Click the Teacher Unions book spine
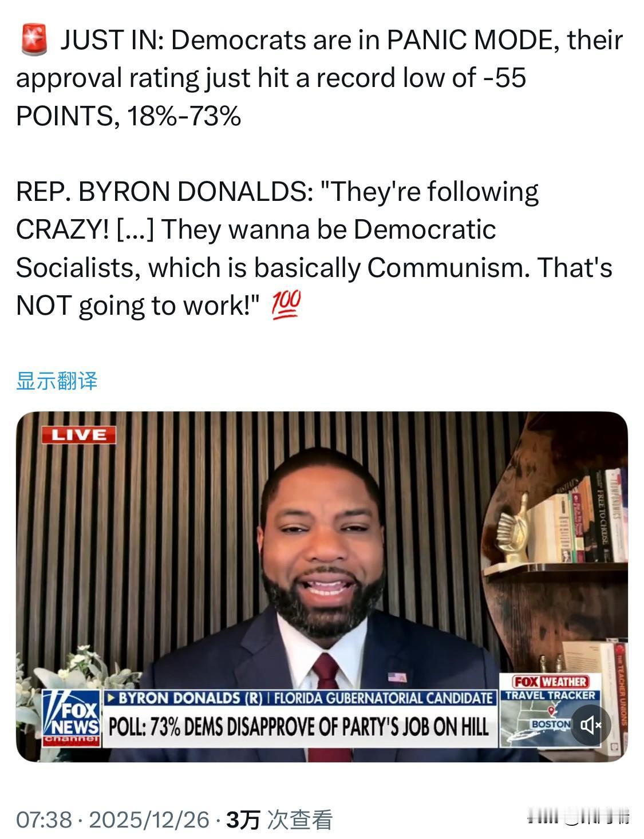This screenshot has width=644, height=839. pos(622,690)
